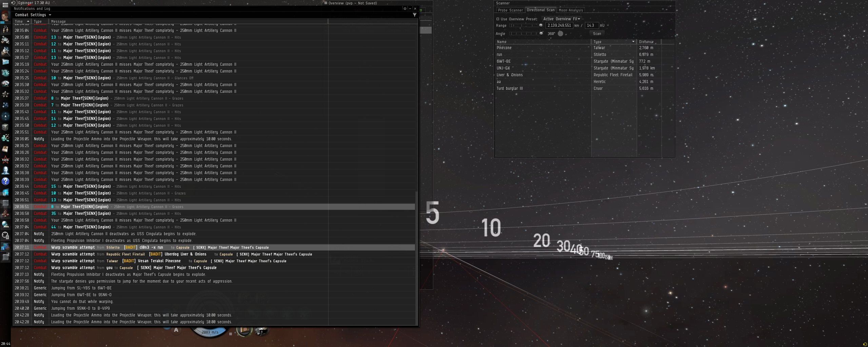The image size is (868, 347).
Task: Select the 'run' Stiletto scan result
Action: (x=585, y=55)
